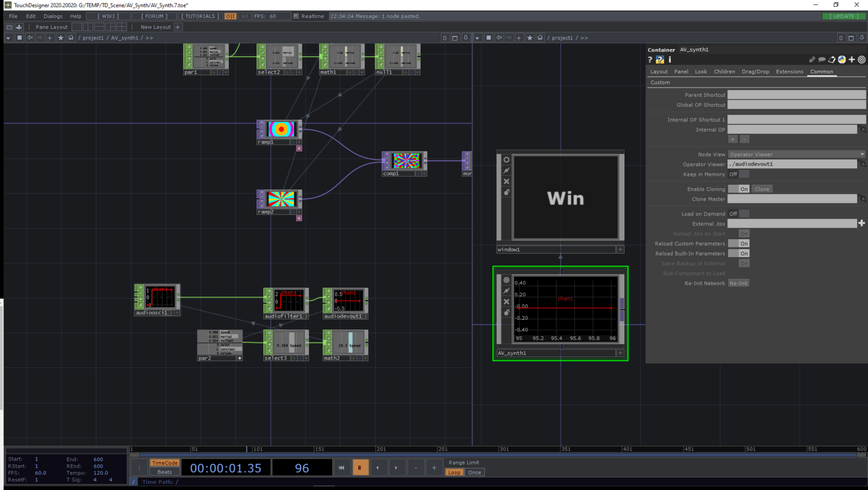This screenshot has height=490, width=868.
Task: Switch to the Children parameter tab
Action: [x=724, y=71]
